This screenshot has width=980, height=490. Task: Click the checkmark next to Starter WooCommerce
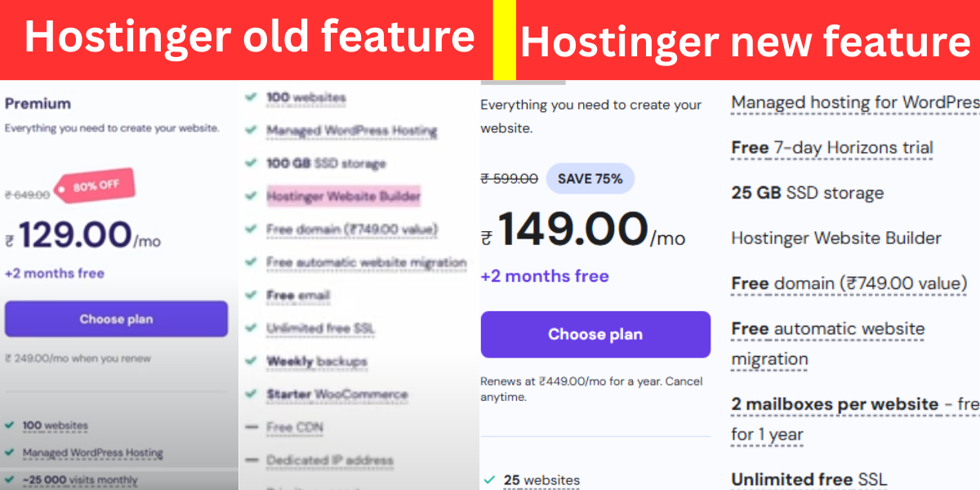coord(251,394)
